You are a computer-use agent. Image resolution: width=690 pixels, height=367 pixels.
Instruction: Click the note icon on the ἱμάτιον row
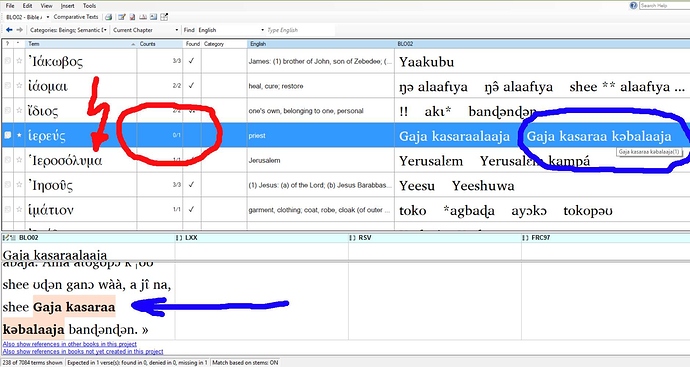pos(7,209)
